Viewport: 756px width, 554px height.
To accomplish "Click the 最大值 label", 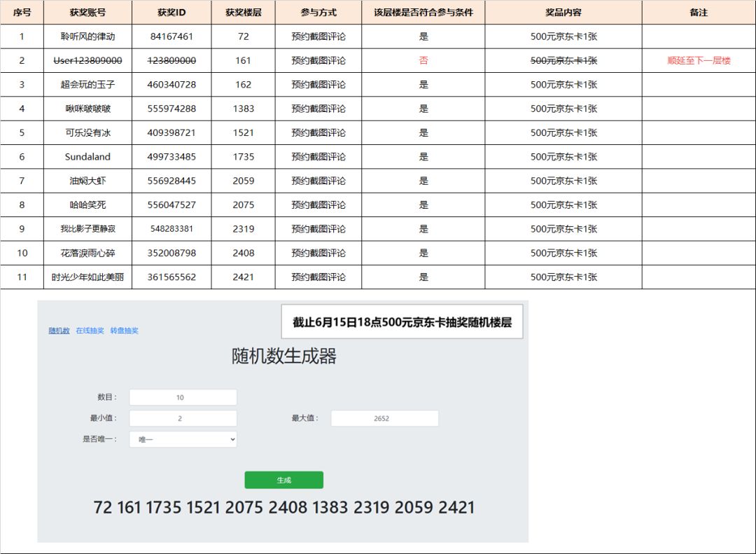I will click(304, 418).
